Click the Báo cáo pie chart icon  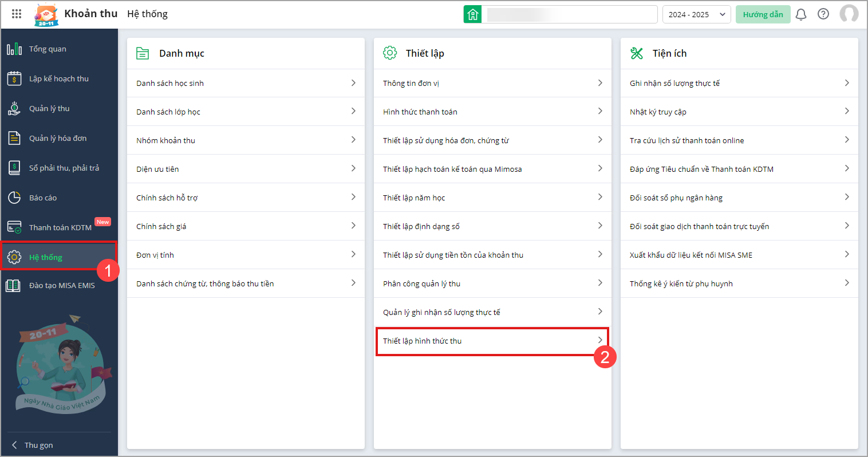[x=14, y=198]
